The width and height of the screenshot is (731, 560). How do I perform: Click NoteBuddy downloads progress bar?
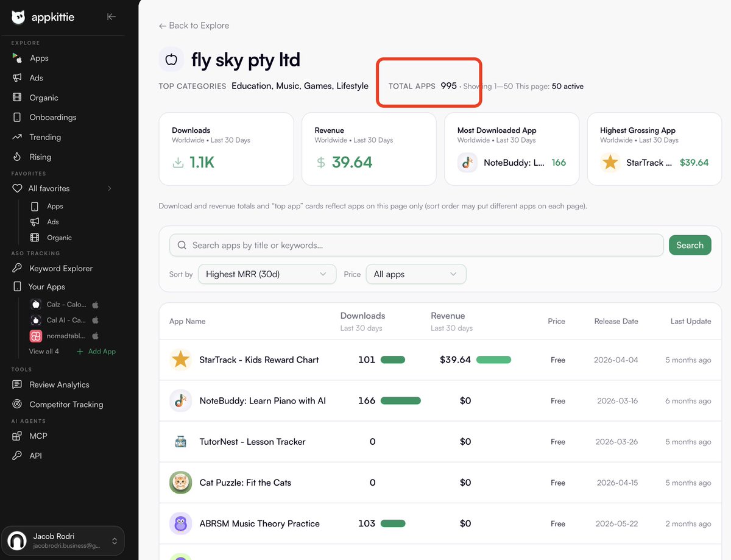[400, 400]
